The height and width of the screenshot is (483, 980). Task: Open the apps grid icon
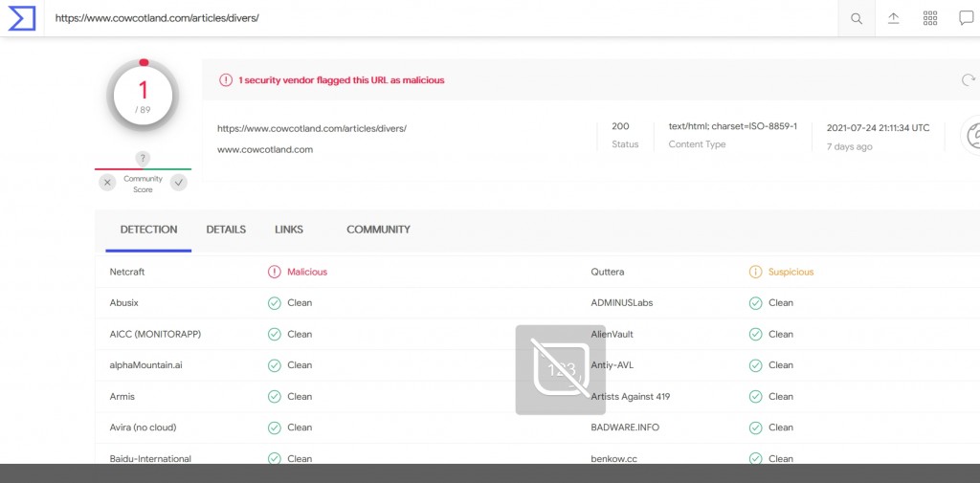(930, 18)
